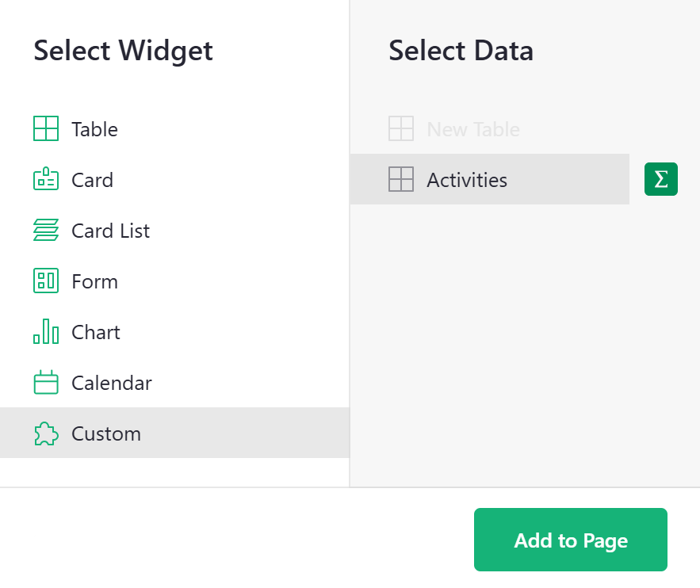
Task: Select the Table widget icon
Action: (x=46, y=129)
